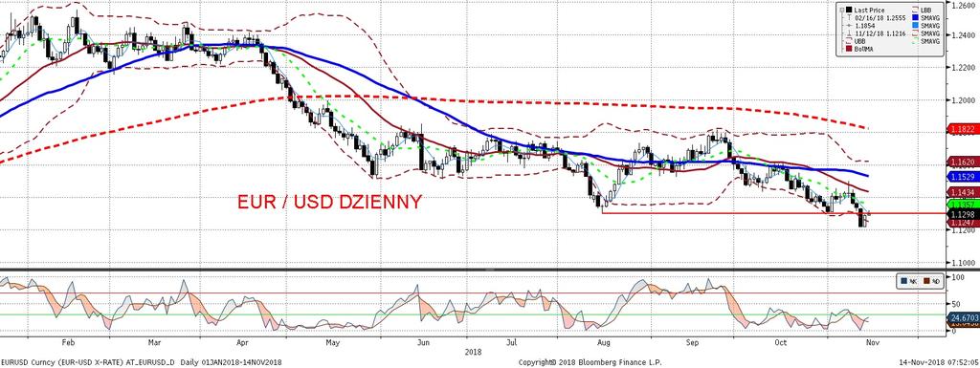Viewport: 980px width, 368px height.
Task: Select the LBB legend entry
Action: pyautogui.click(x=922, y=10)
